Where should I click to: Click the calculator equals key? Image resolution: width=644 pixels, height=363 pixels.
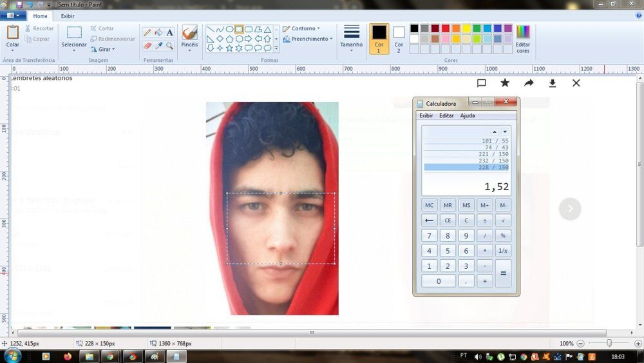(x=503, y=273)
